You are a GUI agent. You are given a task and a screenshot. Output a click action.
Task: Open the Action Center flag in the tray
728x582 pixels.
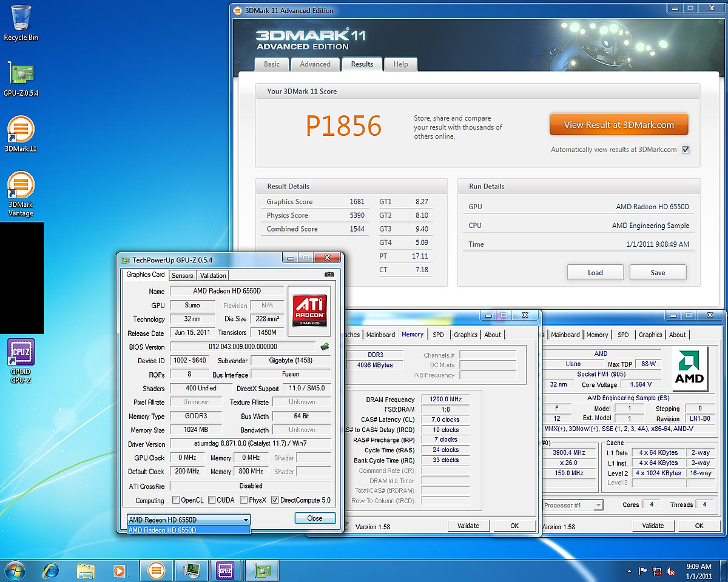pos(643,571)
